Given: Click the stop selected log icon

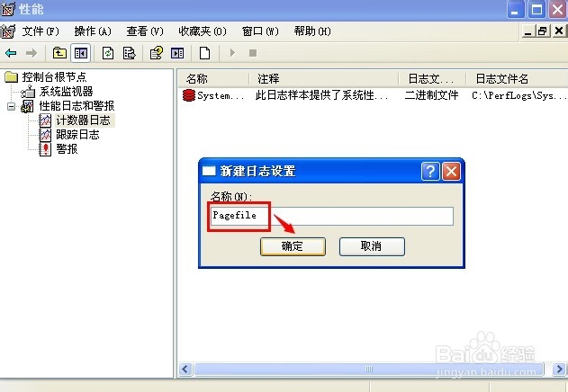Looking at the screenshot, I should [x=253, y=53].
